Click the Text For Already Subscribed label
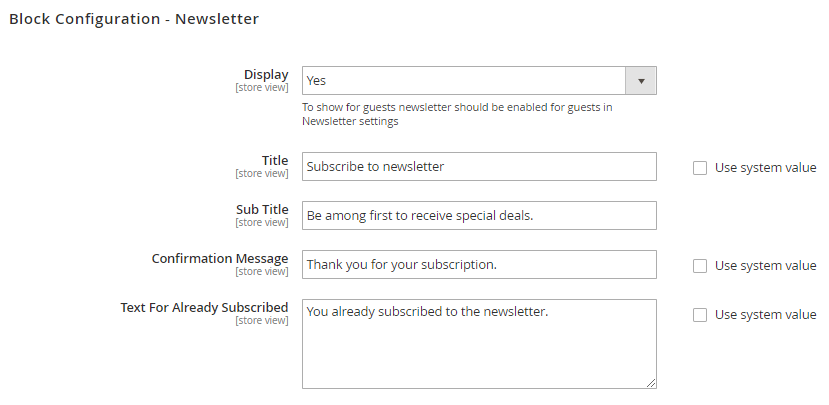This screenshot has height=405, width=829. coord(204,308)
